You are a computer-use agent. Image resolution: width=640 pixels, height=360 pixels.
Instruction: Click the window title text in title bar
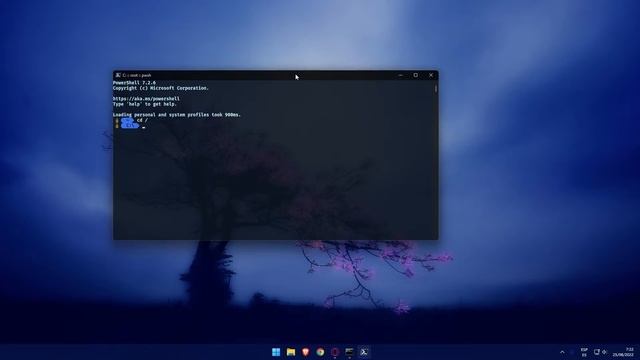point(137,75)
